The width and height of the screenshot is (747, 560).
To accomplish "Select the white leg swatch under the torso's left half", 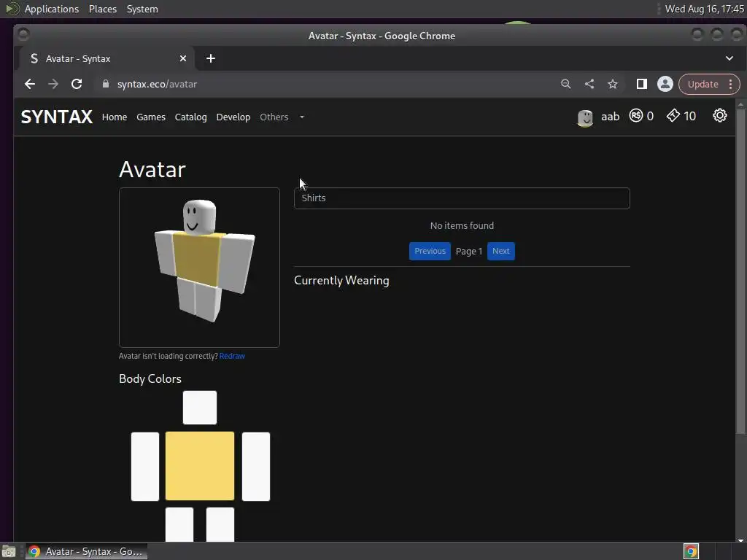I will tap(179, 524).
